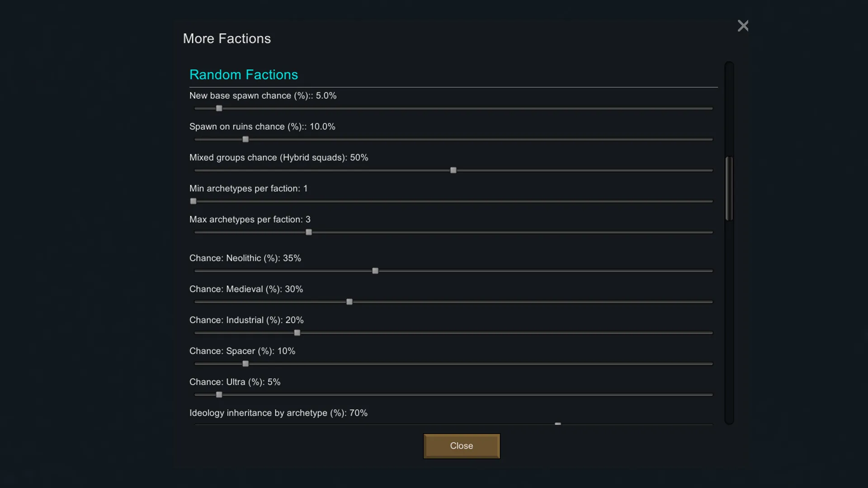The width and height of the screenshot is (868, 488).
Task: Click the Ideology inheritance slider handle
Action: point(558,424)
